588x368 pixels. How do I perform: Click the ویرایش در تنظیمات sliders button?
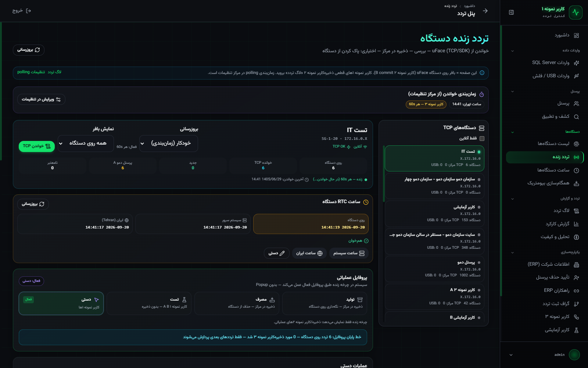41,99
